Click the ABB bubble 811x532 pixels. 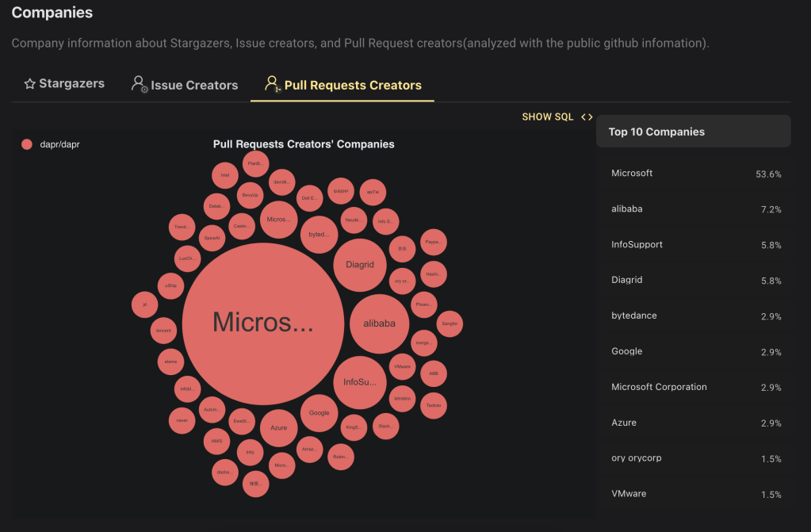434,373
